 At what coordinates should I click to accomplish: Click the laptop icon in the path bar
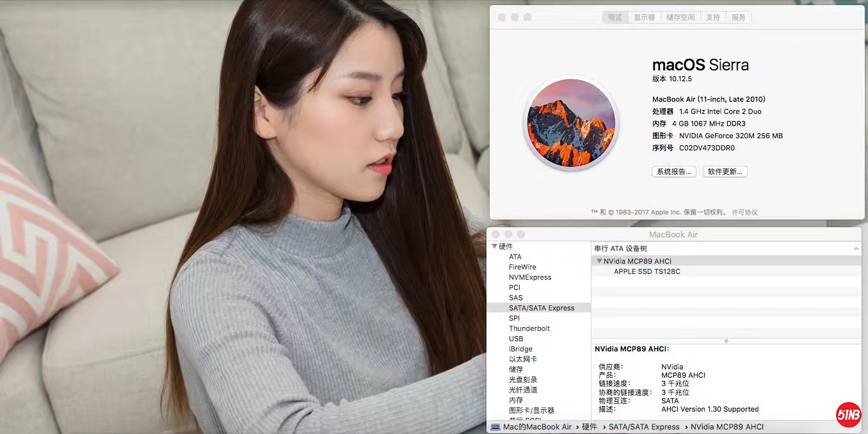495,427
